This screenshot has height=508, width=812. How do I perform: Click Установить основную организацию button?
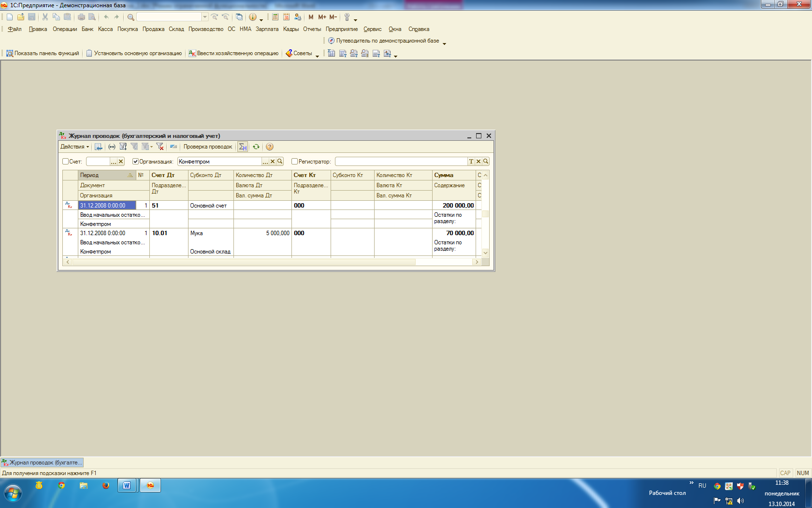click(x=134, y=53)
